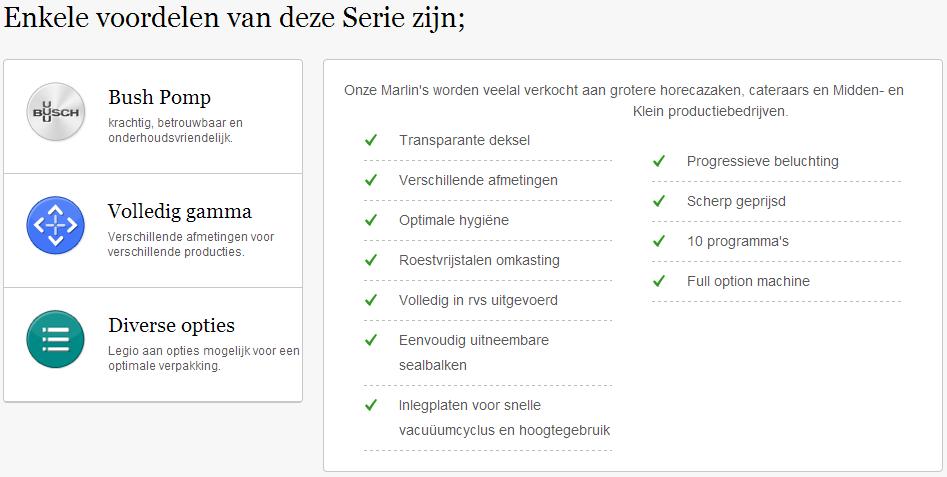This screenshot has height=477, width=947.
Task: Click the blue four-arrow Volledig gamma icon
Action: [x=56, y=226]
